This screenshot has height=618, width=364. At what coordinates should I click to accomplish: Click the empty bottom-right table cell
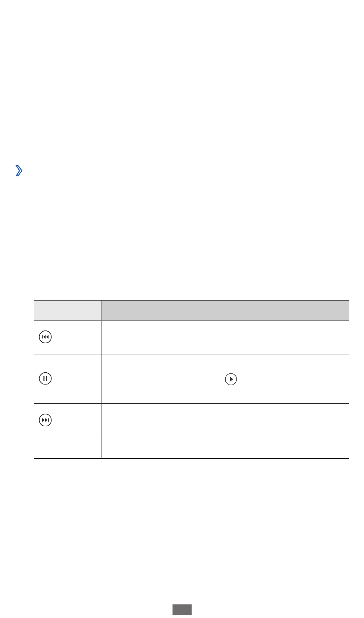pos(225,448)
